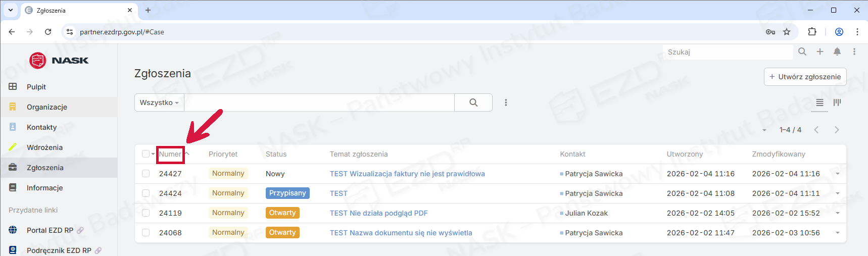Screen dimensions: 868x256
Task: Click the Szukaj global search field
Action: (x=728, y=52)
